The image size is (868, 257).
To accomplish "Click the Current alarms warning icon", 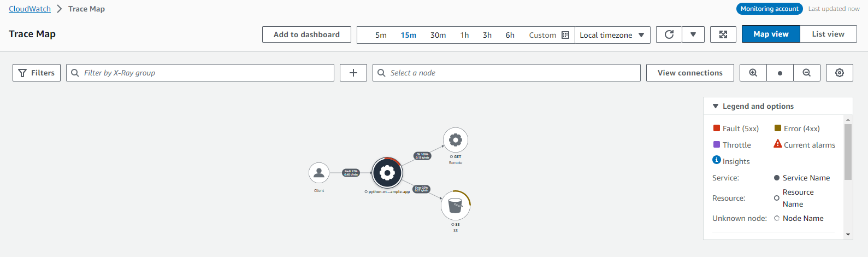I will [x=778, y=144].
